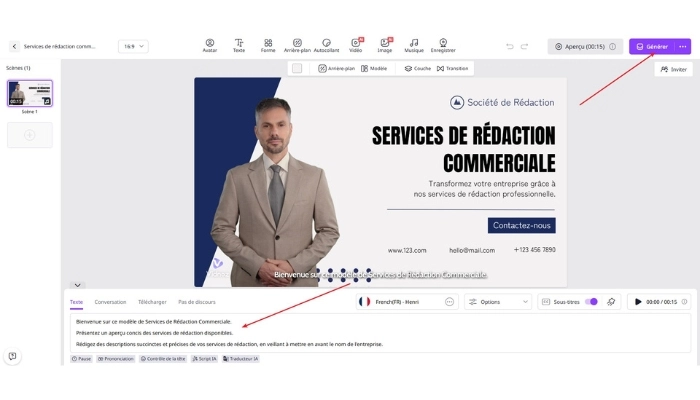Open subtitle style settings icon

tap(611, 302)
